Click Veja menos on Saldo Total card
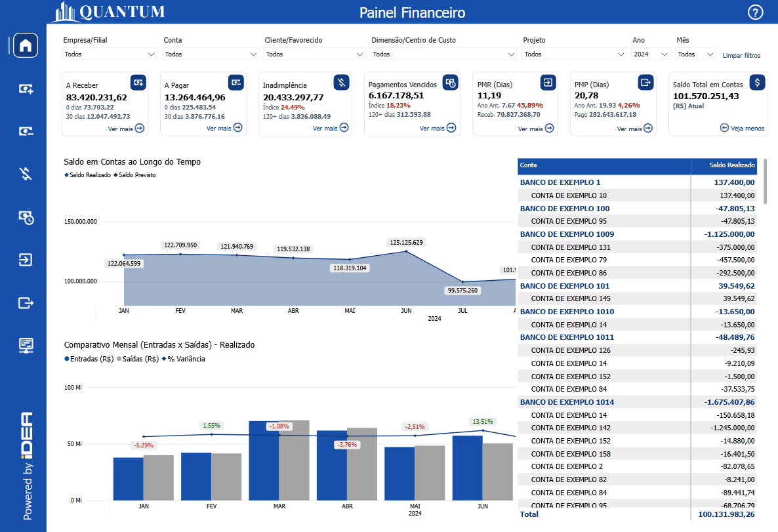778x532 pixels. tap(743, 129)
